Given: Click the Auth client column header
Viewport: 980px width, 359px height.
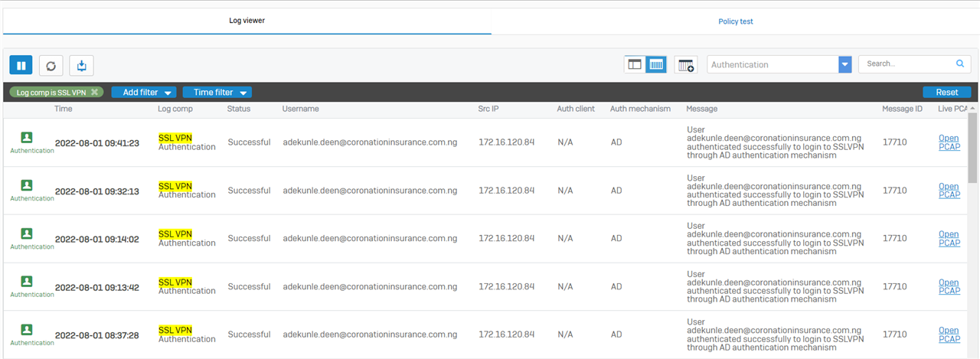Looking at the screenshot, I should [x=576, y=109].
